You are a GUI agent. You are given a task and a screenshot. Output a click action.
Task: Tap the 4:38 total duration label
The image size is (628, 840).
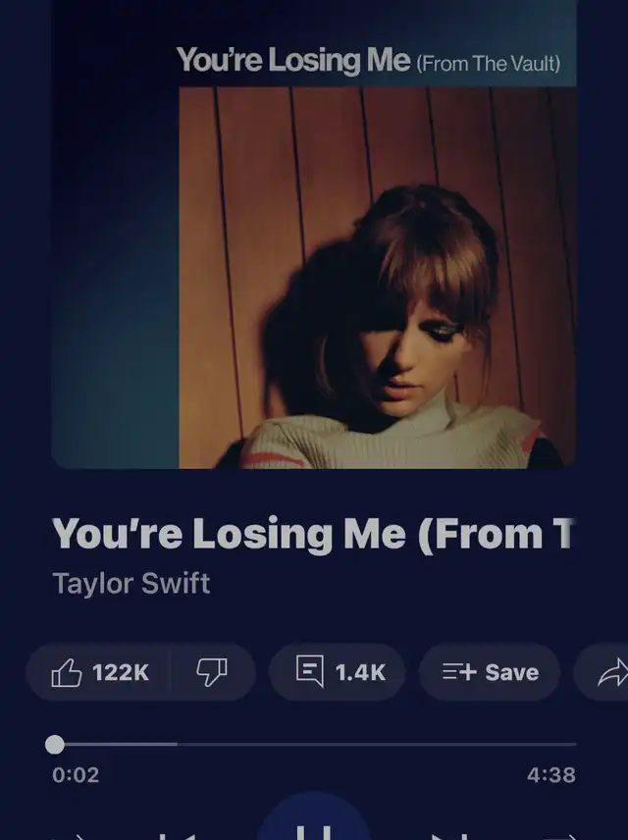pos(551,775)
